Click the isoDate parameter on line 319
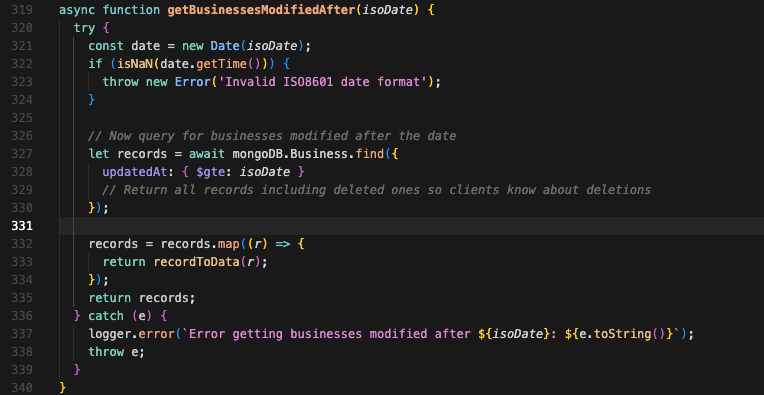Viewport: 764px width, 395px height. (x=387, y=10)
